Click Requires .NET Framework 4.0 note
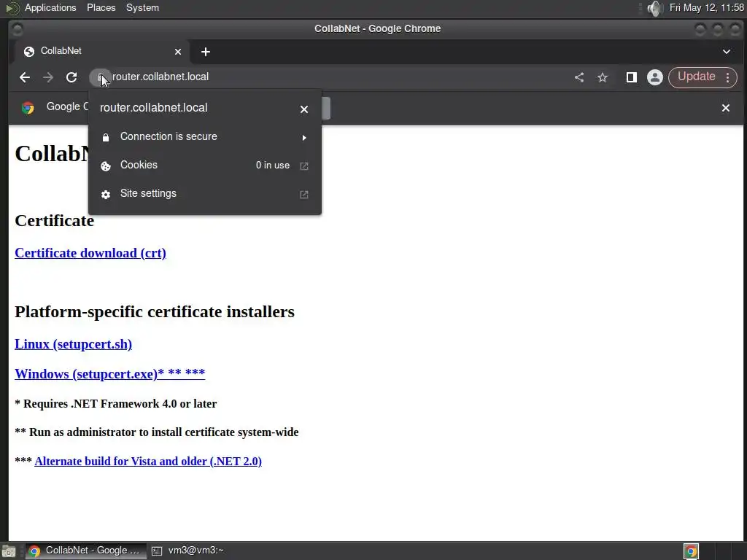 tap(116, 403)
